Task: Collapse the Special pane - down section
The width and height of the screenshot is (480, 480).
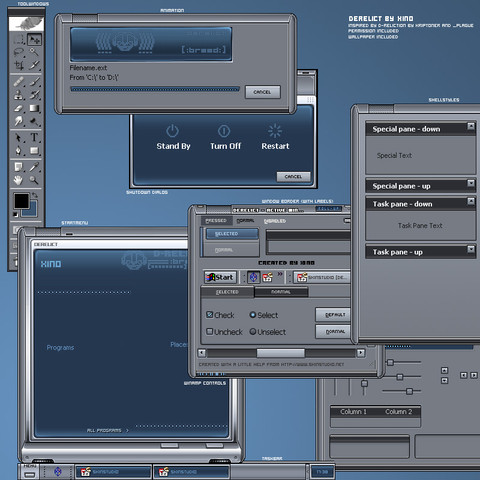Action: tap(471, 126)
